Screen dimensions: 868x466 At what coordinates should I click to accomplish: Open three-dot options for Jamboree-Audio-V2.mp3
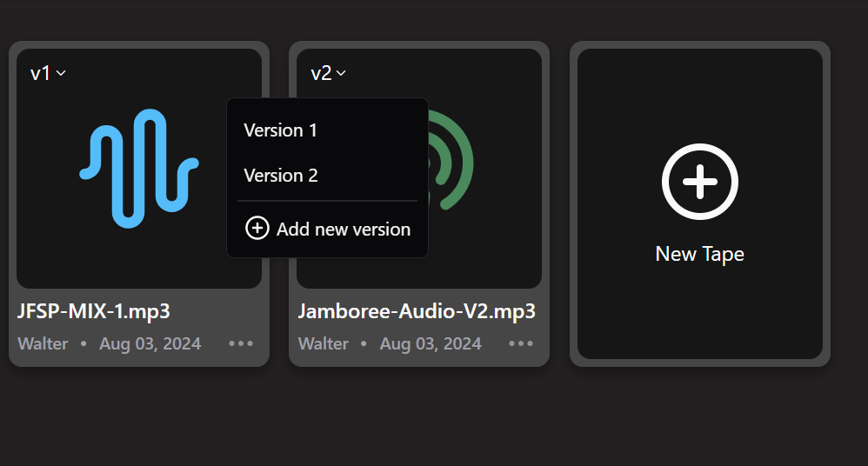[x=521, y=343]
